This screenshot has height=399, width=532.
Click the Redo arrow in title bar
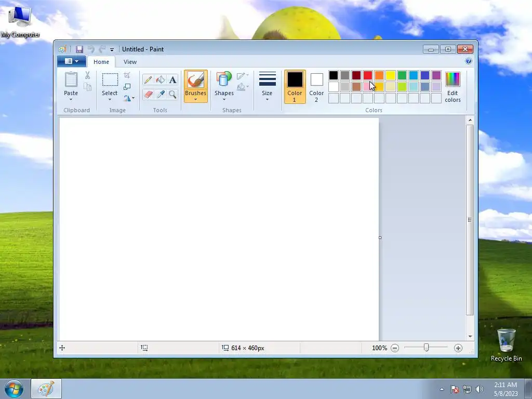[x=102, y=49]
